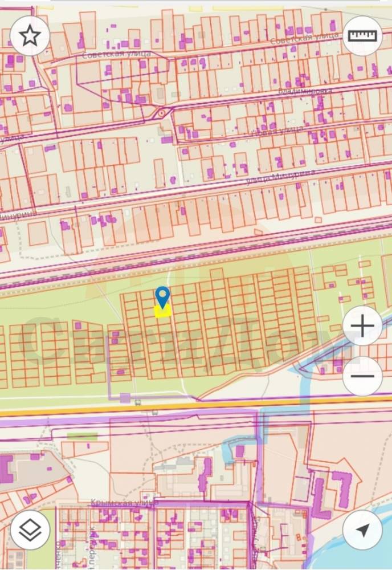The width and height of the screenshot is (392, 570).
Task: Add location to favorites with star button
Action: [30, 35]
